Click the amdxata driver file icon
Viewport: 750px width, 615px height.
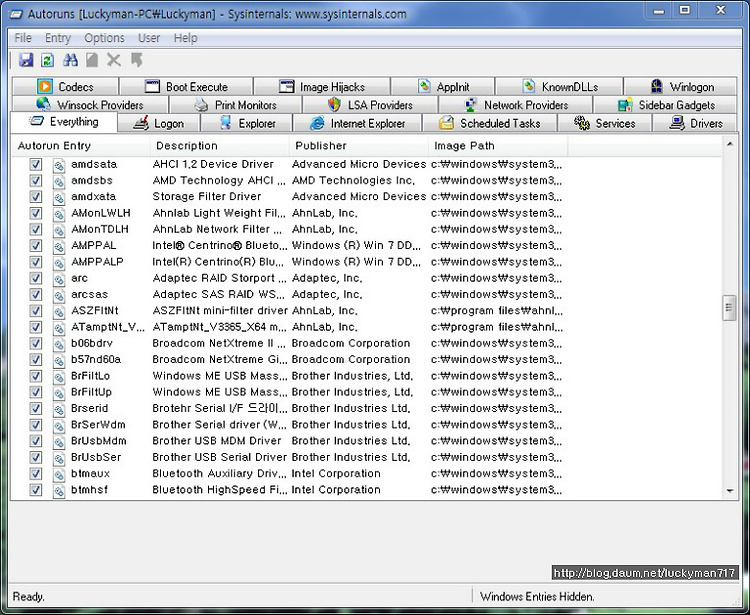pyautogui.click(x=59, y=198)
